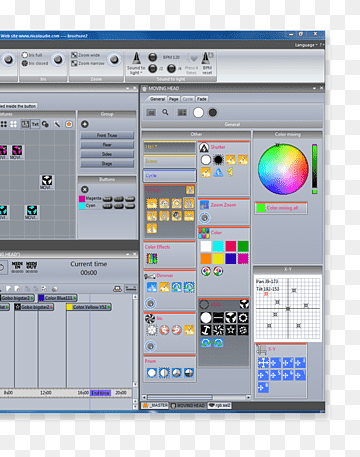The width and height of the screenshot is (360, 457).
Task: Click the yellow lightning strobe preset
Action: [231, 172]
